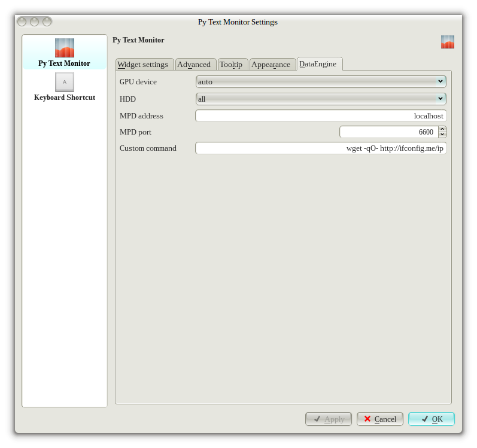Increase the MPD port value
The image size is (477, 448).
click(x=442, y=129)
